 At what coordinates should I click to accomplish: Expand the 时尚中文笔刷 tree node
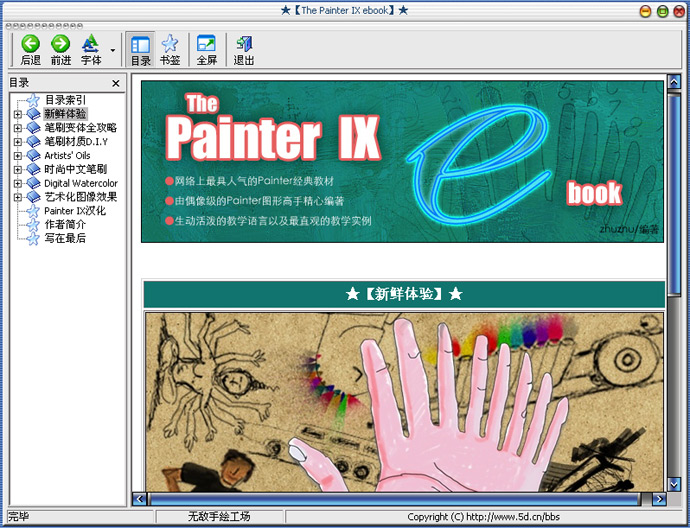pos(17,169)
